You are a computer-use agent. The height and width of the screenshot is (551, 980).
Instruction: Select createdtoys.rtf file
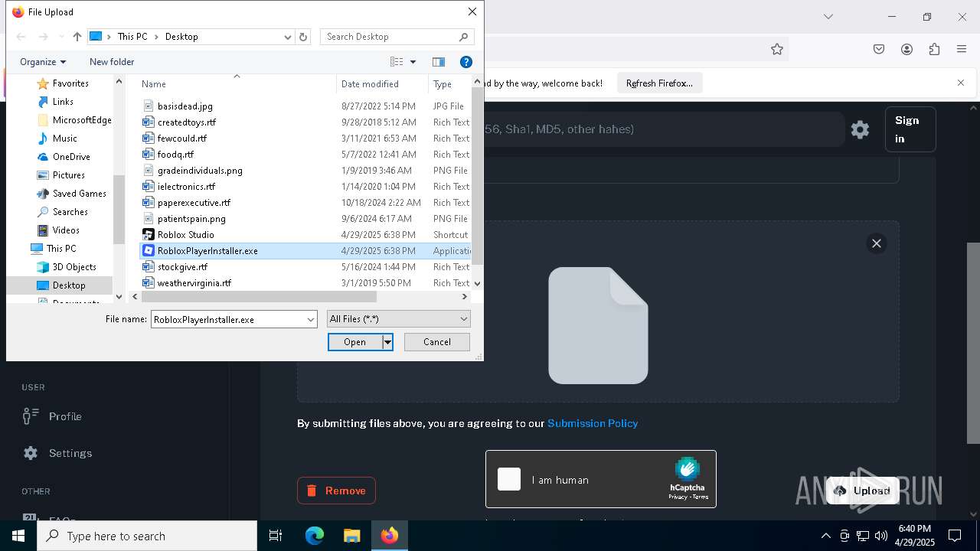point(186,122)
